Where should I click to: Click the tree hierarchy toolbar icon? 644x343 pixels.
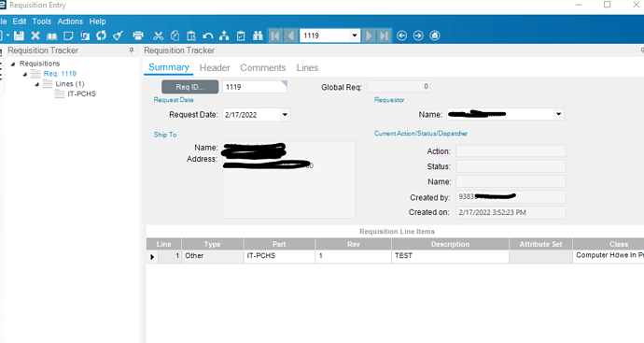coord(224,36)
